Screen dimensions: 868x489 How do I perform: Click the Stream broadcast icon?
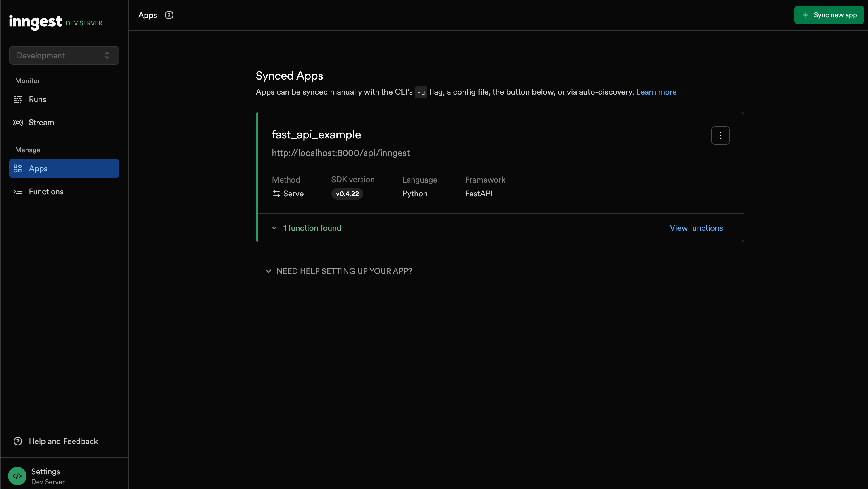(x=18, y=123)
